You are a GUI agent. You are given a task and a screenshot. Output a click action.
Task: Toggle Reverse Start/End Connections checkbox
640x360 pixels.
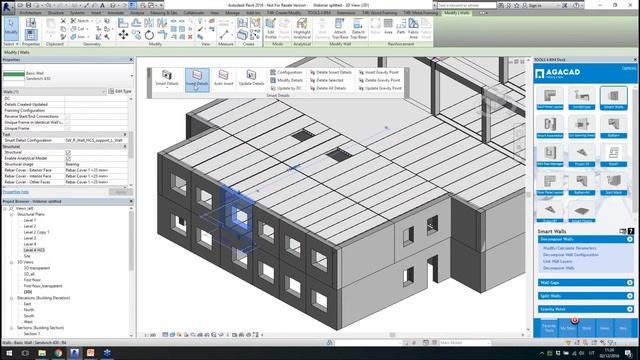[x=67, y=116]
